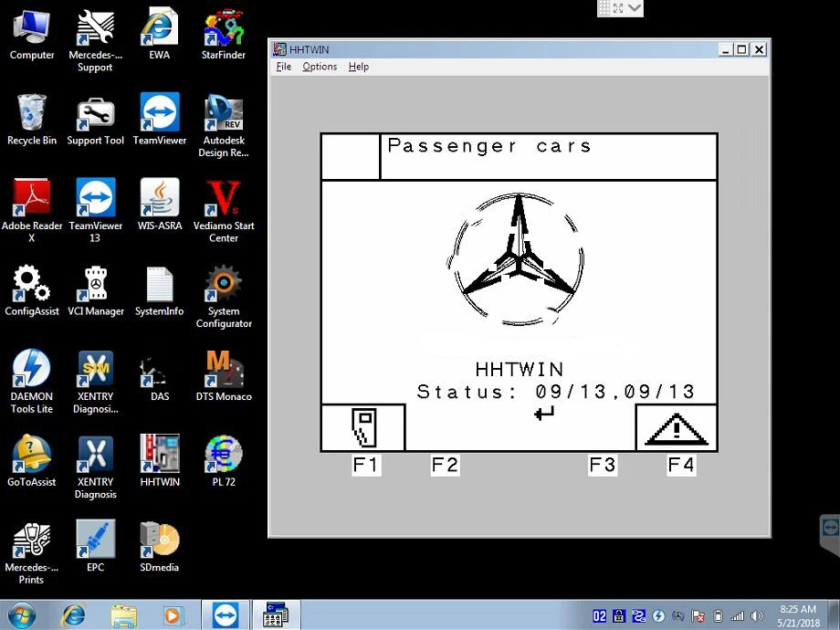Launch Adobe Reader X
The image size is (840, 630).
coord(32,212)
